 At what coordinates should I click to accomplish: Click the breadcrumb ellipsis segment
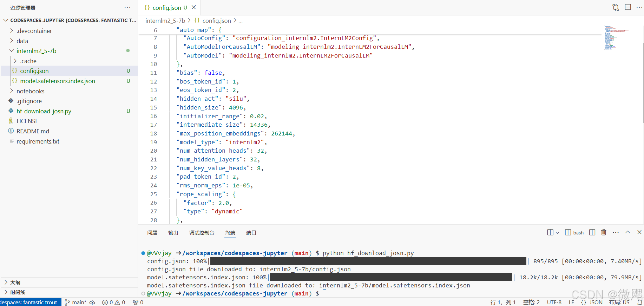(241, 21)
